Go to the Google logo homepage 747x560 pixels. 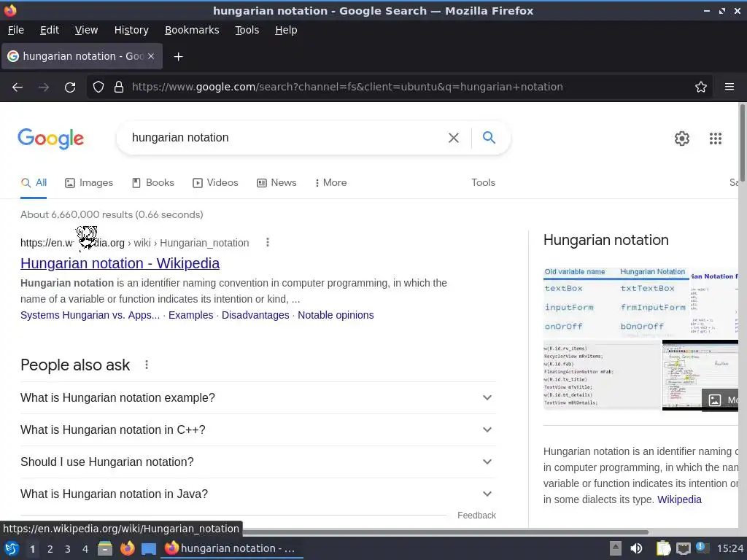(x=50, y=139)
